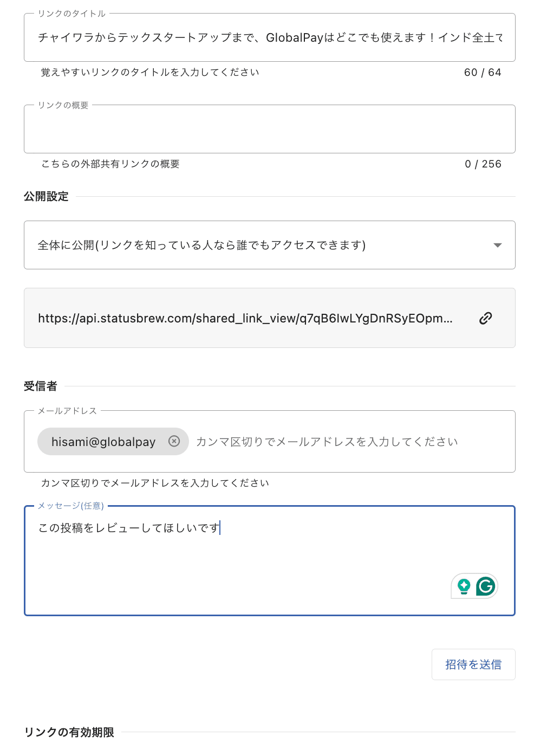
Task: Click the hisami@globalpay recipient chip
Action: [x=103, y=442]
